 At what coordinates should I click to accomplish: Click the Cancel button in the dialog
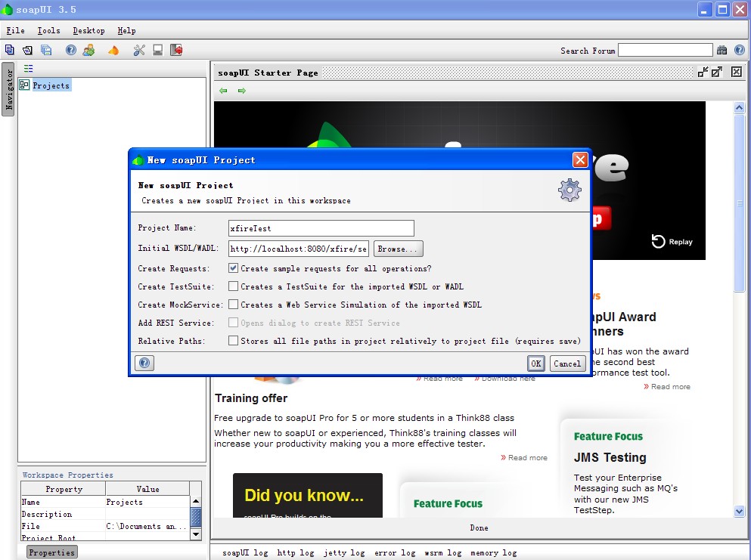click(x=567, y=364)
